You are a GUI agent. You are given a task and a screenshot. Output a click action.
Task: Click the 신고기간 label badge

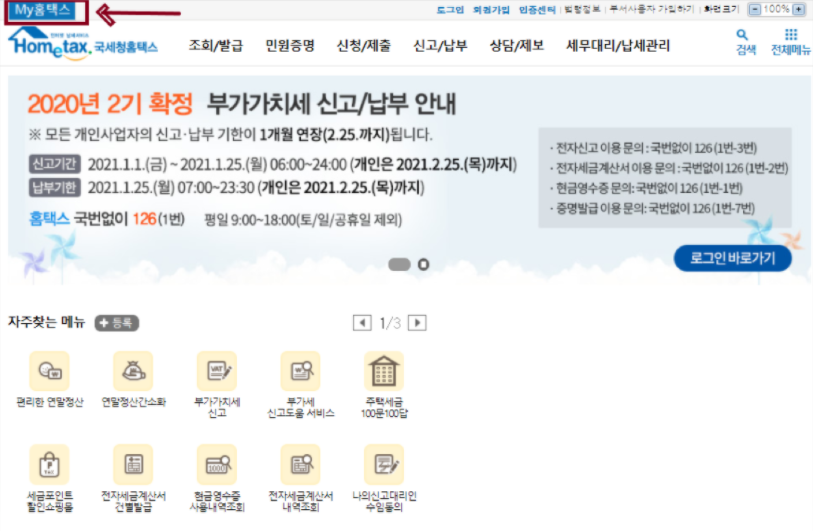tap(54, 164)
